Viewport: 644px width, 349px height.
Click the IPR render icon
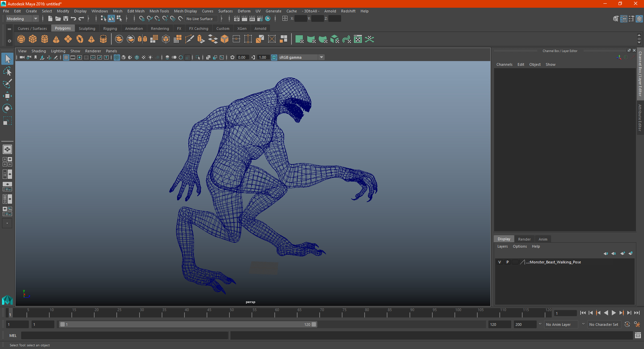[x=252, y=19]
